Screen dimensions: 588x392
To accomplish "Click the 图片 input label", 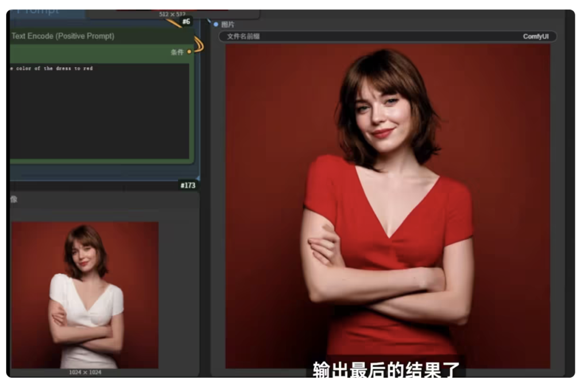I will 227,24.
